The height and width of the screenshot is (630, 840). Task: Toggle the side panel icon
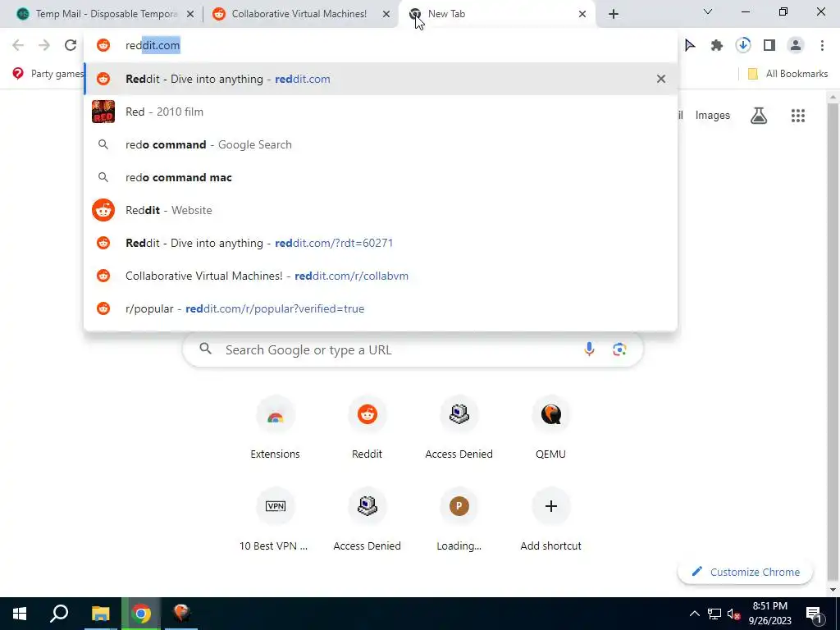[769, 46]
